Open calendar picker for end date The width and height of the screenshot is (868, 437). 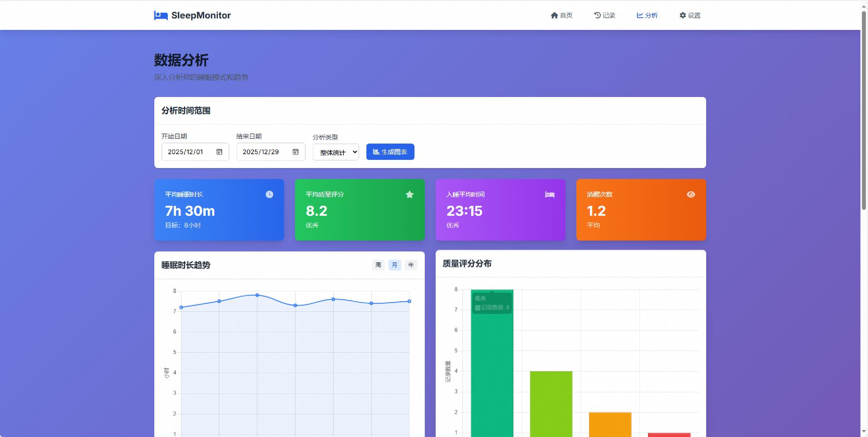296,152
